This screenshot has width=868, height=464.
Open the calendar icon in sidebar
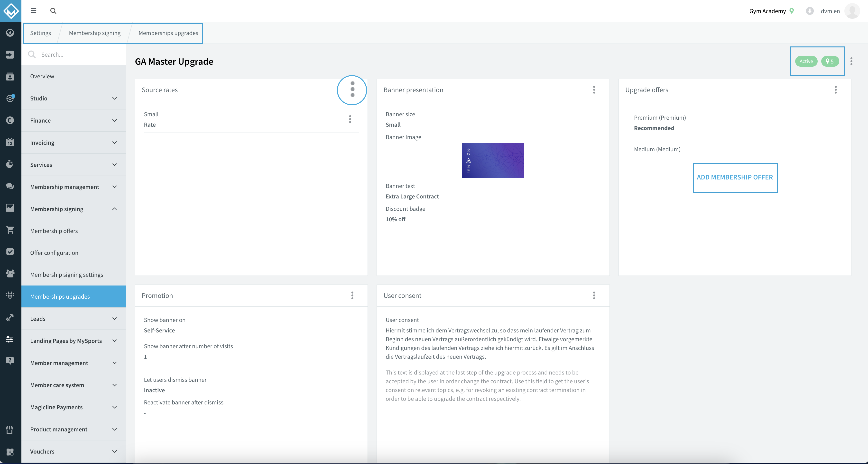[10, 142]
